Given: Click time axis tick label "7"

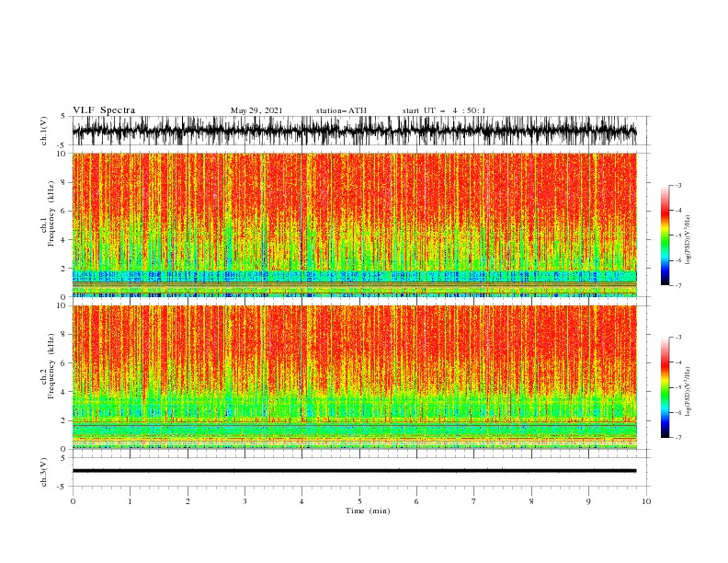Looking at the screenshot, I should point(474,501).
